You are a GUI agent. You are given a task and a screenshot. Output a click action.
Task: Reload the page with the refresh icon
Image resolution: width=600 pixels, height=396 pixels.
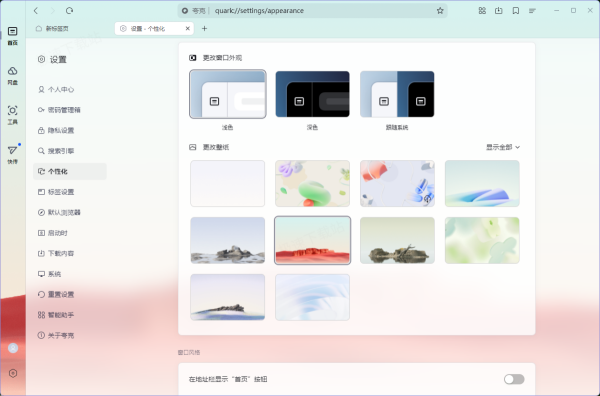coord(69,11)
